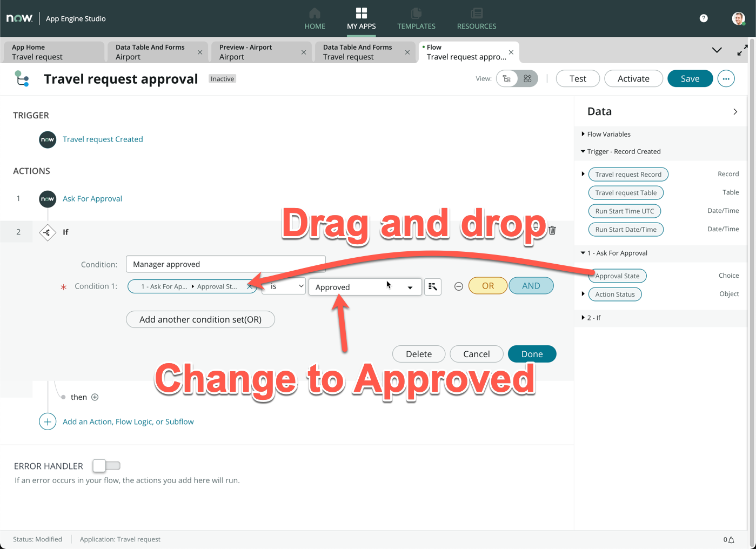Switch to the App Home Travel request tab

click(53, 52)
